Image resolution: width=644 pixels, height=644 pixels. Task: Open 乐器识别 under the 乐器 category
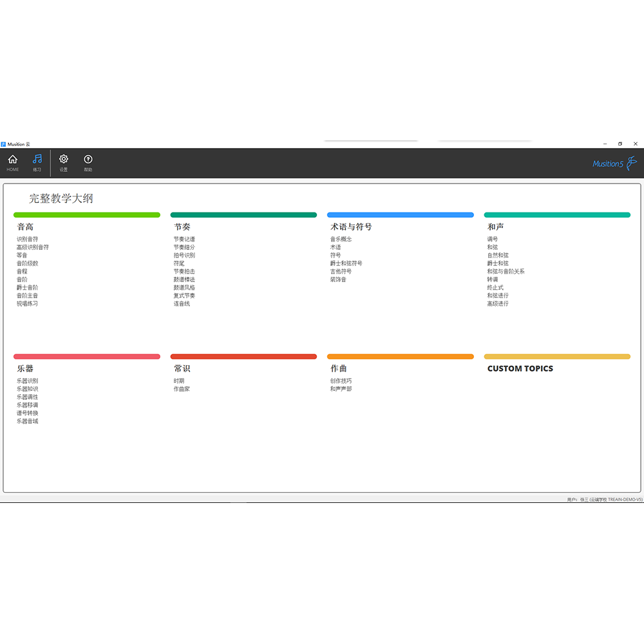click(27, 381)
